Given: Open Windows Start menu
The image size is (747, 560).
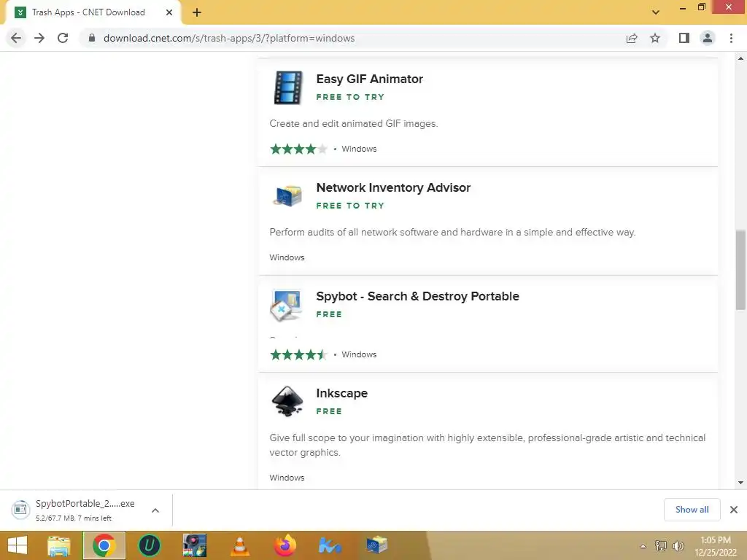Looking at the screenshot, I should pos(18,545).
